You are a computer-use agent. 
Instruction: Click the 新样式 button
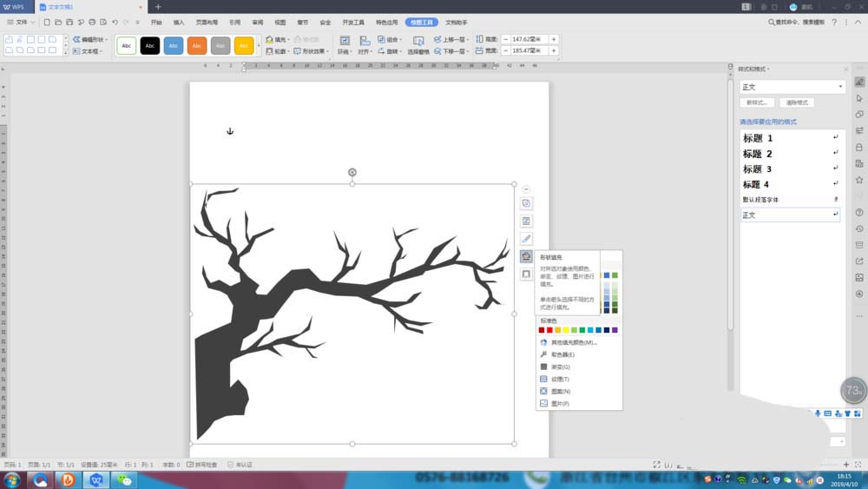(758, 102)
